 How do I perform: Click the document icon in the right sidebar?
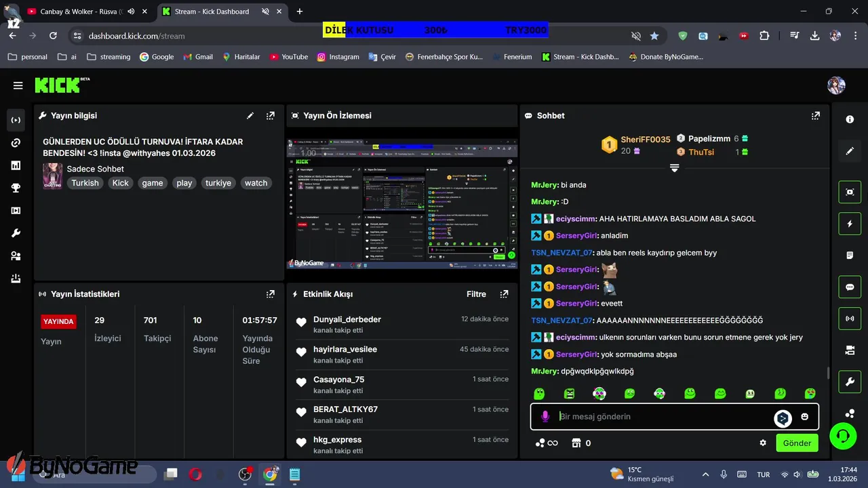(850, 256)
